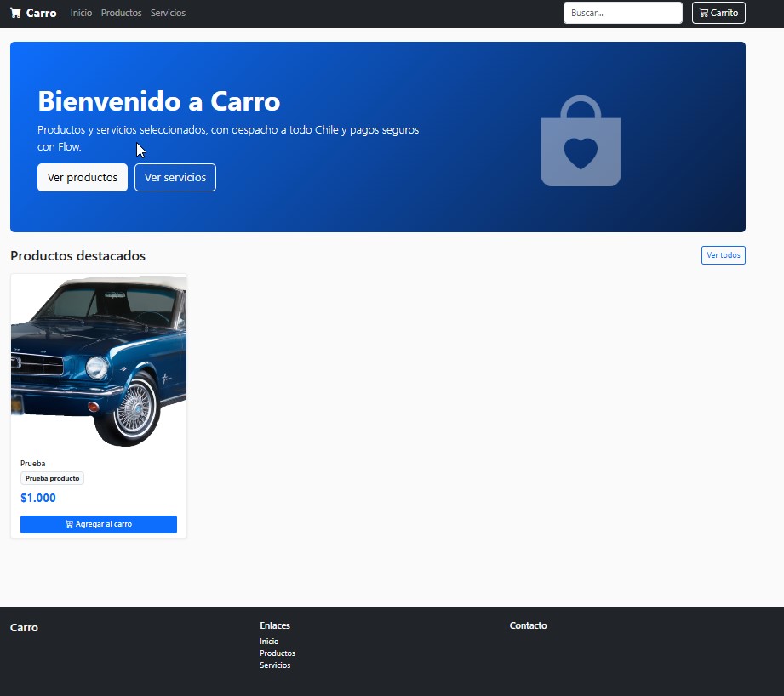Open Productos link in footer Enlaces
784x696 pixels.
(278, 653)
